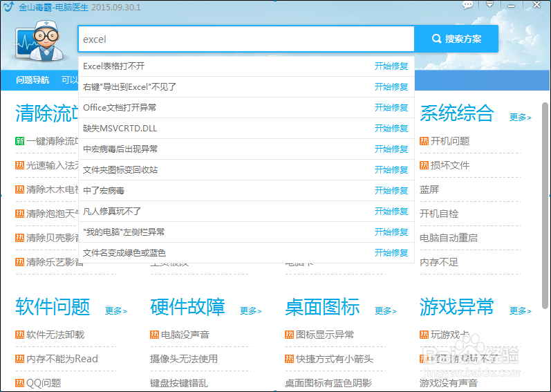Open 更多 next to 游戏异常
Screen dimensions: 551x392
pyautogui.click(x=520, y=310)
